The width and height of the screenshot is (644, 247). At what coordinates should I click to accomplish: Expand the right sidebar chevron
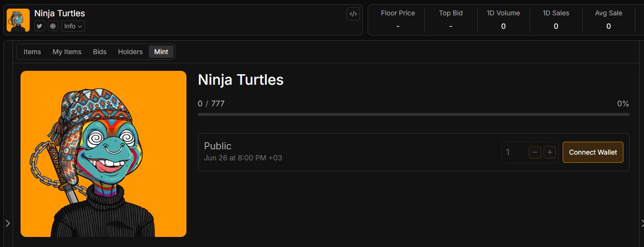pos(642,223)
